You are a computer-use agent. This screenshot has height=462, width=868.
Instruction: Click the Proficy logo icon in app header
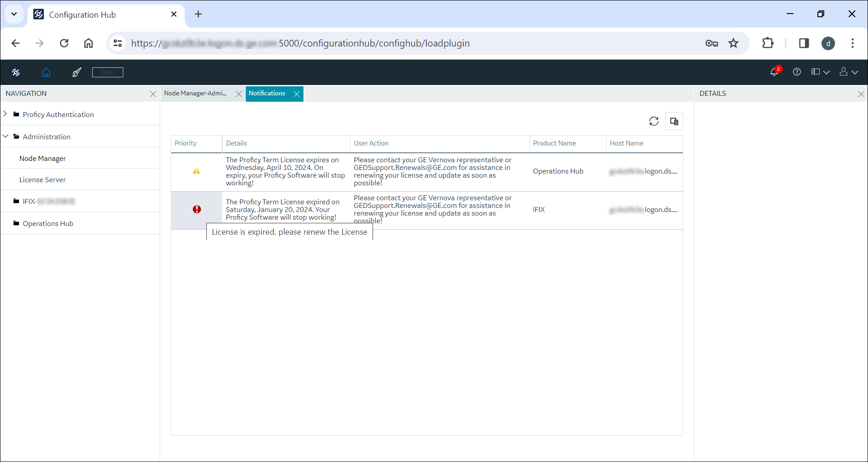click(16, 72)
